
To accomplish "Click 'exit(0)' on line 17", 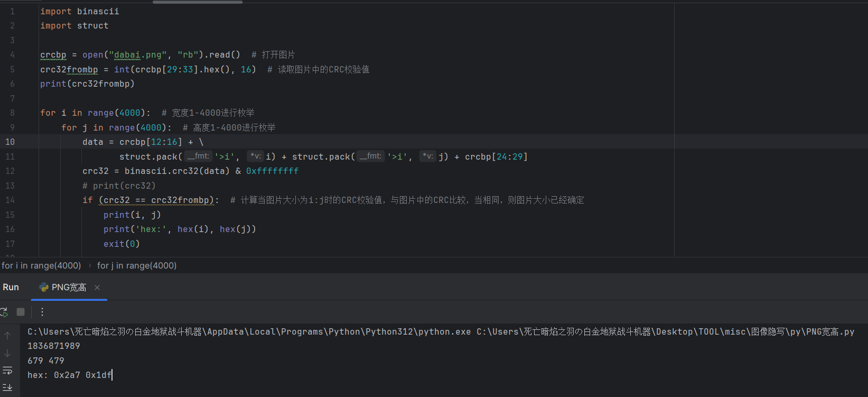I will click(122, 244).
